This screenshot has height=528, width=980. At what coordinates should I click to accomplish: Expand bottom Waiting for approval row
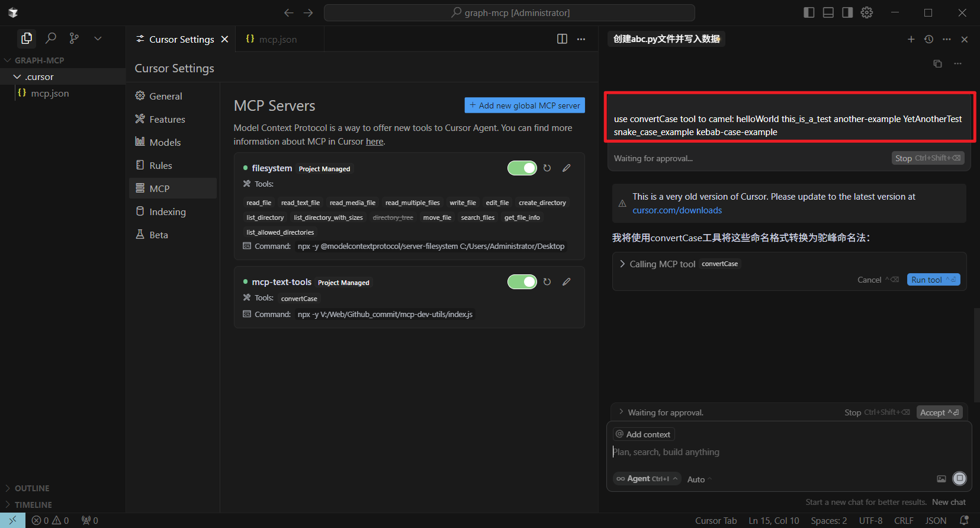[x=621, y=412]
